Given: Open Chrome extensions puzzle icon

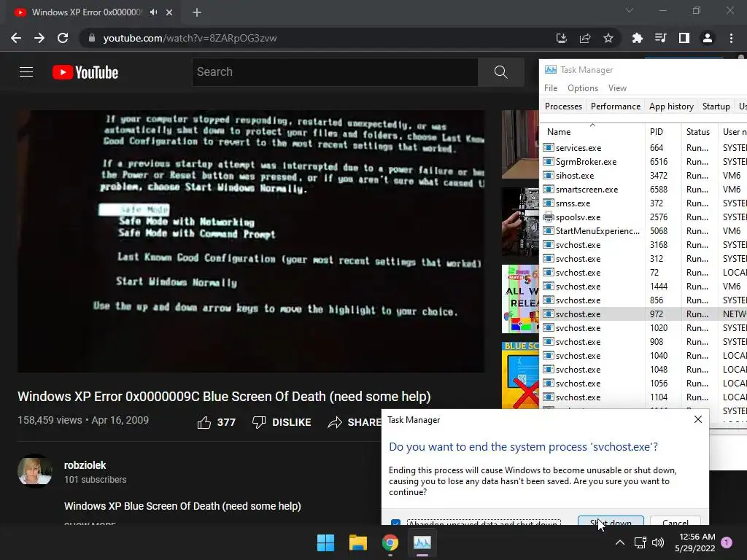Looking at the screenshot, I should pos(637,38).
